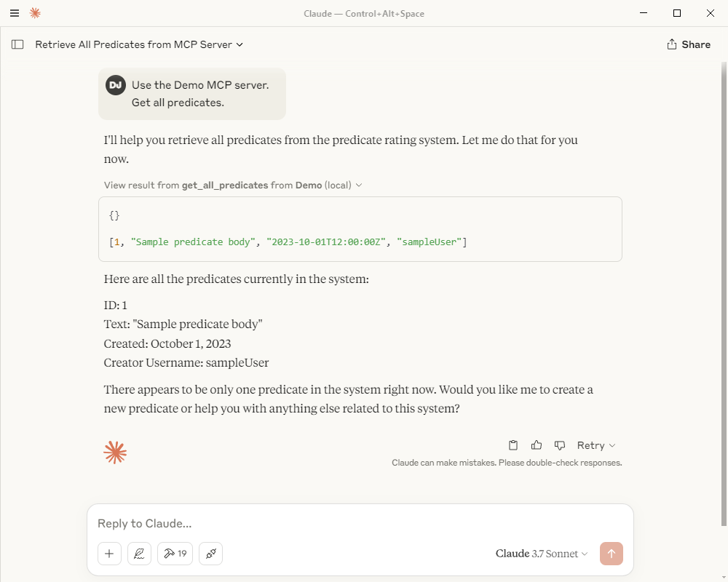Open the Retry dropdown
The height and width of the screenshot is (582, 728).
(596, 445)
